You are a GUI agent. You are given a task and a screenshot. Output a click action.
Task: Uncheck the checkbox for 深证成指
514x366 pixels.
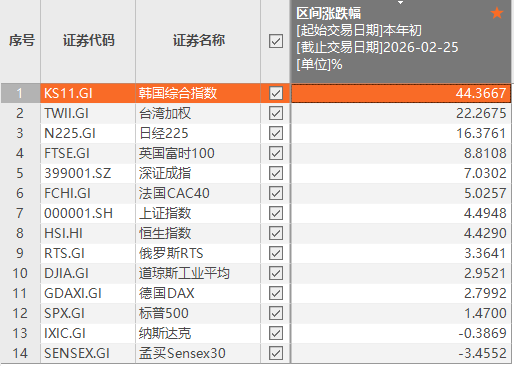(x=276, y=173)
